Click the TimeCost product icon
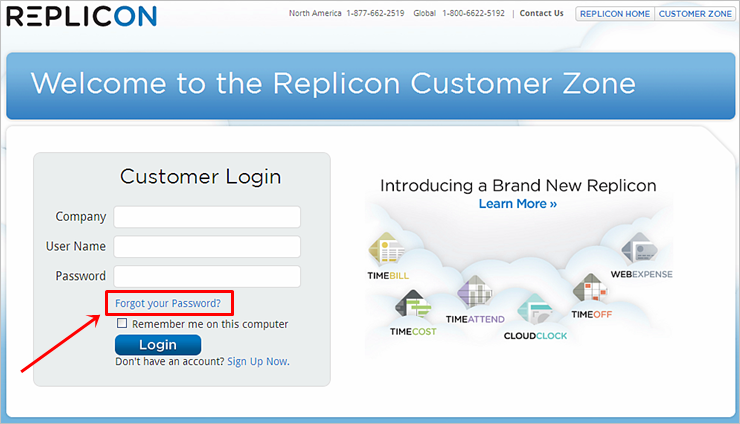The height and width of the screenshot is (424, 740). point(413,305)
